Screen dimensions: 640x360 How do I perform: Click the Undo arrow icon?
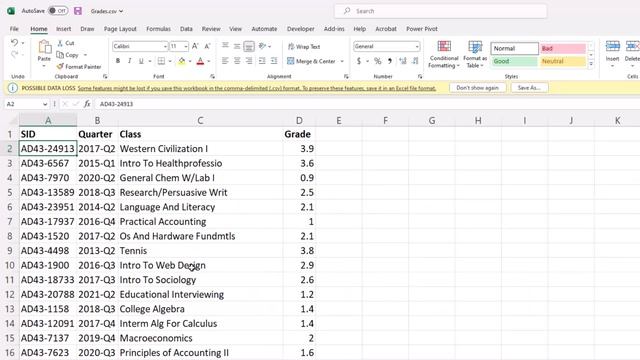click(x=15, y=42)
